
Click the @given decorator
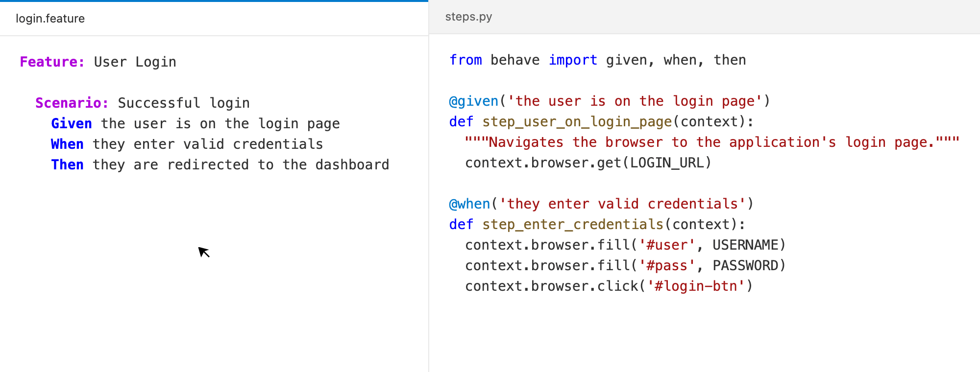[x=474, y=101]
